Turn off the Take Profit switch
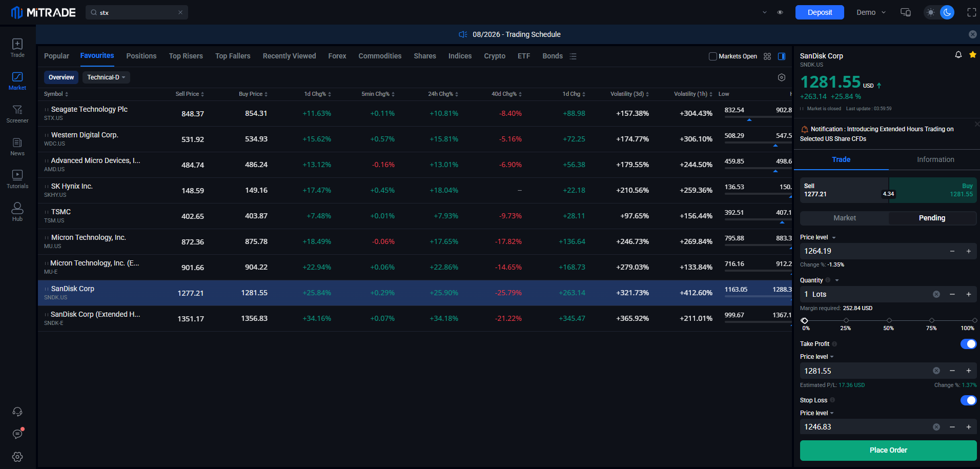The image size is (980, 469). pos(968,344)
